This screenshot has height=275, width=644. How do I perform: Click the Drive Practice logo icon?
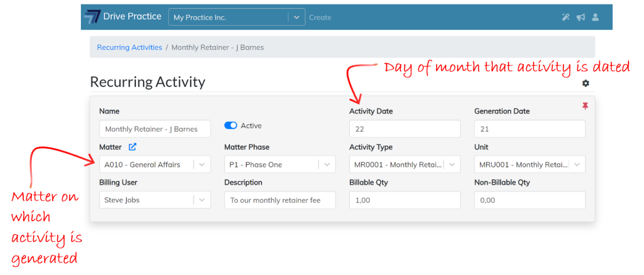92,16
